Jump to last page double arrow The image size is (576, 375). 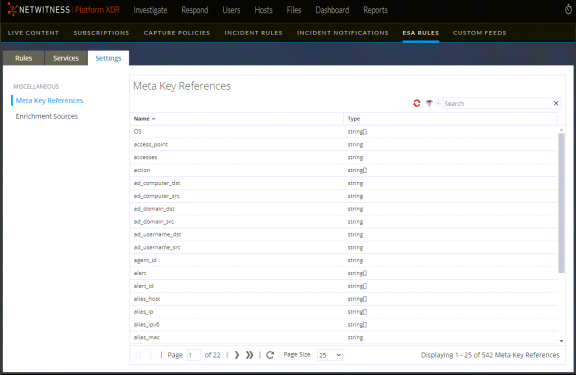click(249, 355)
